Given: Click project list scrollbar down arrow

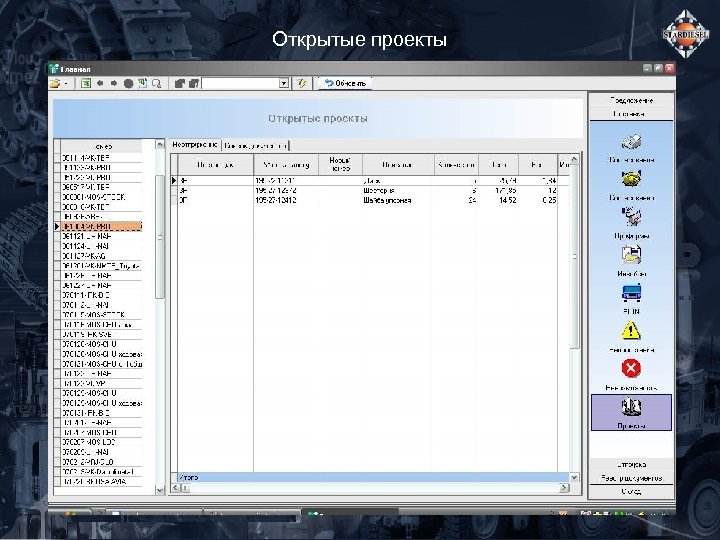Looking at the screenshot, I should (x=160, y=490).
